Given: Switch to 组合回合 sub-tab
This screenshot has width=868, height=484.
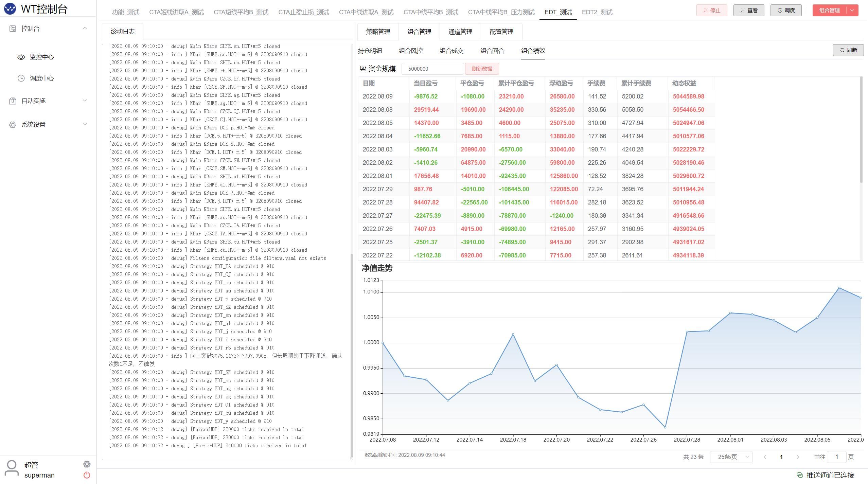Looking at the screenshot, I should [x=492, y=51].
